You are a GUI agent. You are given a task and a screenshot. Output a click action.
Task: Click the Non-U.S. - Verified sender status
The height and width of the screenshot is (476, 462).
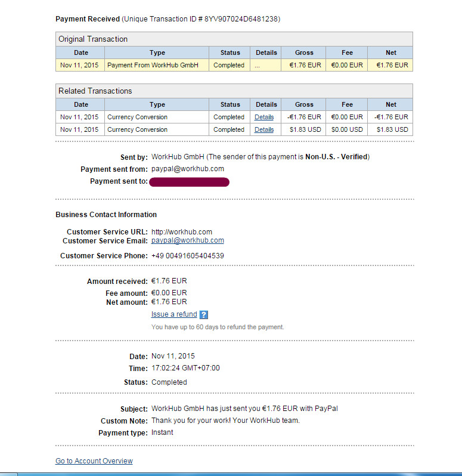click(336, 157)
